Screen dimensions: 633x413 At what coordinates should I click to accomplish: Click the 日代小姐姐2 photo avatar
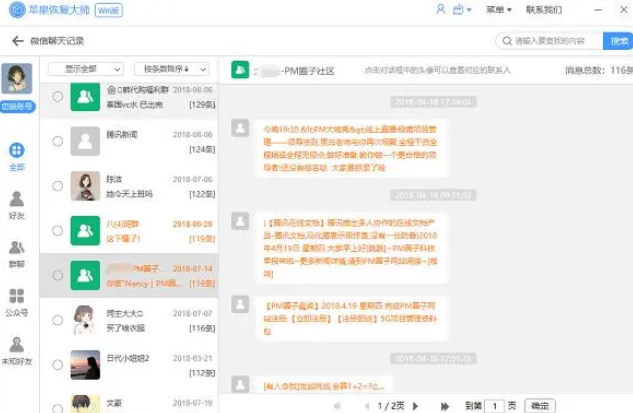click(x=85, y=365)
